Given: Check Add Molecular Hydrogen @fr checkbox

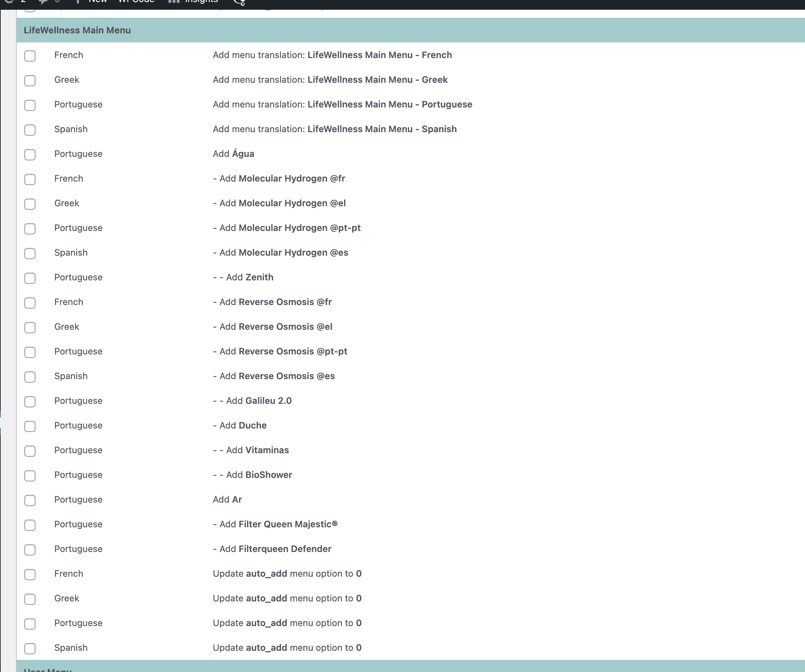Looking at the screenshot, I should (x=30, y=179).
